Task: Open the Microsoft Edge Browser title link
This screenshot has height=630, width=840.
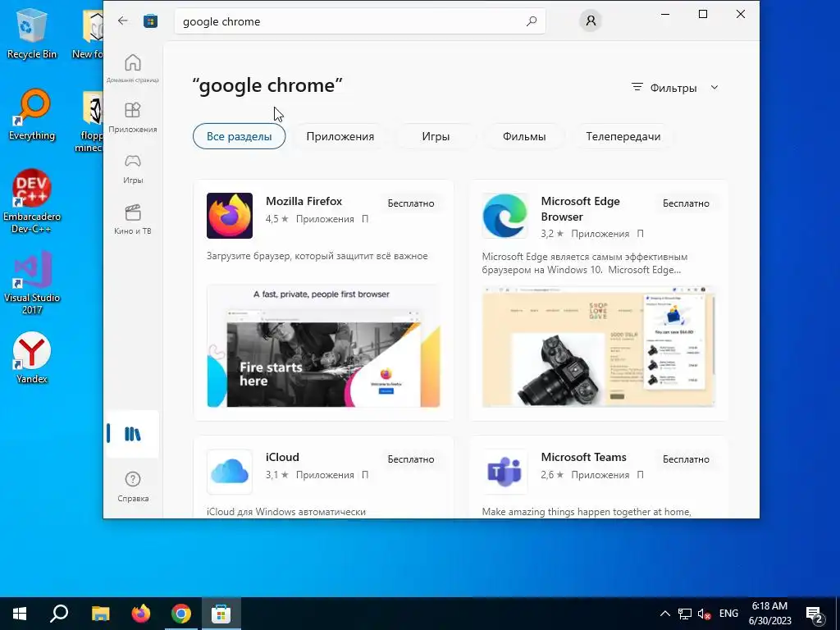Action: [x=580, y=209]
